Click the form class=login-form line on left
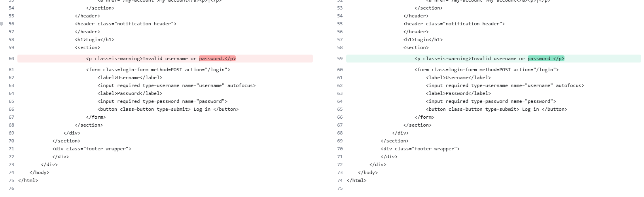This screenshot has height=197, width=644. coord(158,70)
